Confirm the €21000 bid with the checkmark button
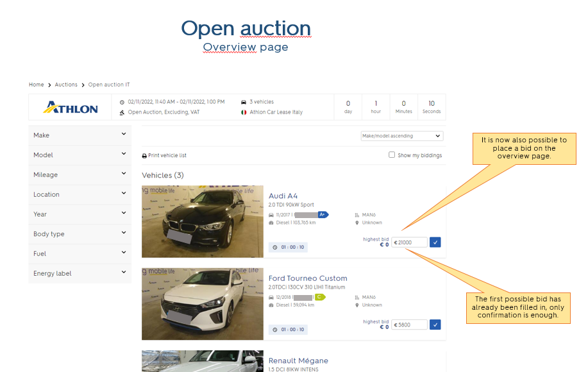The image size is (588, 372). 435,242
